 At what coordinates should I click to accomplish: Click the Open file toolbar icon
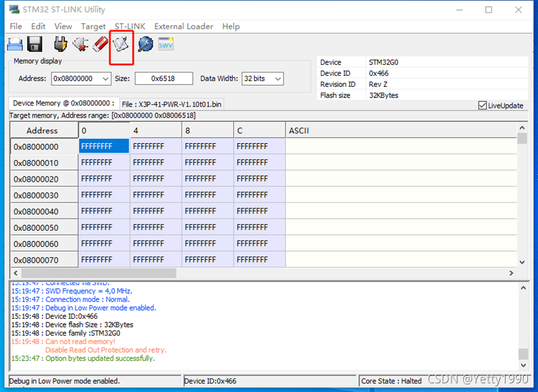coord(15,44)
